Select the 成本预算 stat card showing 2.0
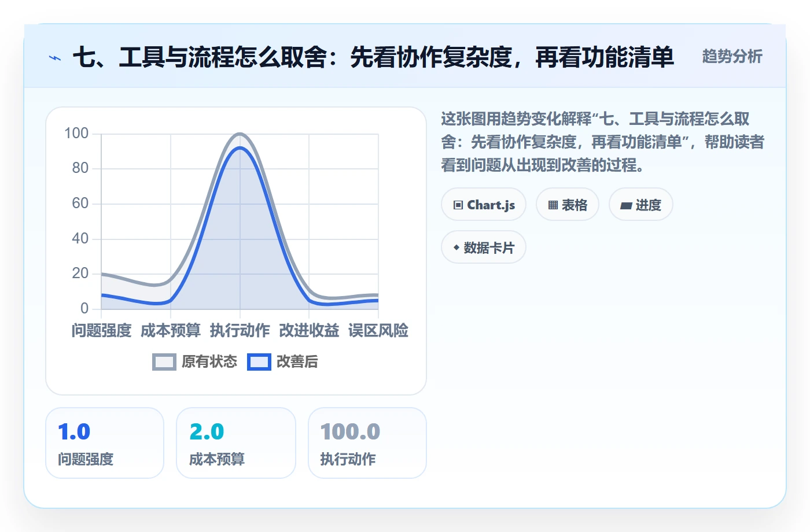The height and width of the screenshot is (532, 810). point(236,443)
